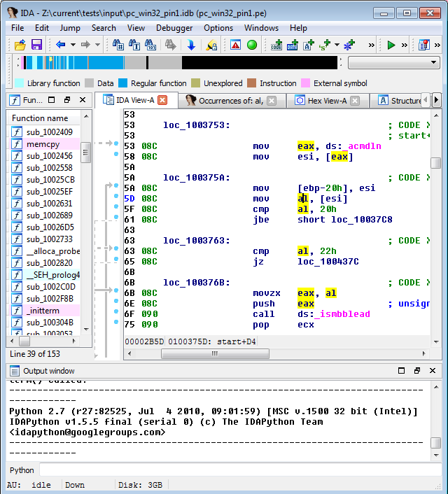
Task: Click the green circle status icon
Action: pyautogui.click(x=252, y=45)
